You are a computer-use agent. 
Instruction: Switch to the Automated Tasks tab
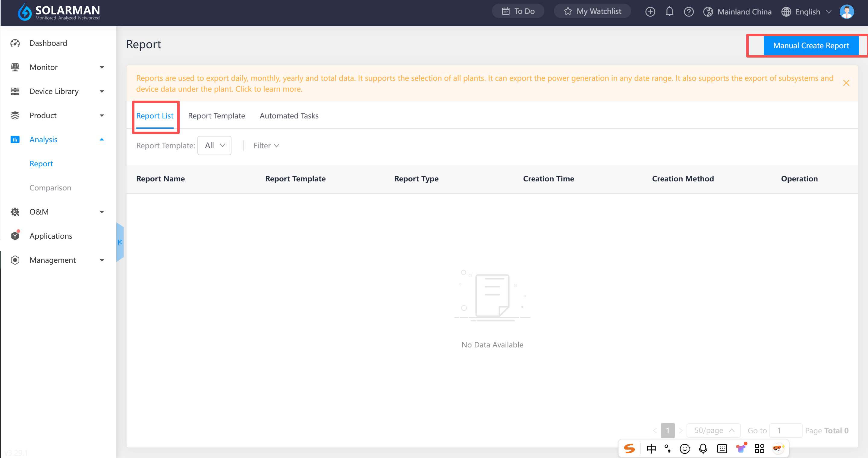(x=289, y=115)
